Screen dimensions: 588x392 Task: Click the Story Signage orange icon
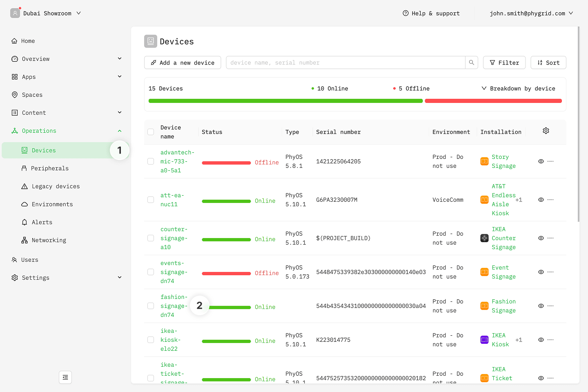(x=484, y=161)
